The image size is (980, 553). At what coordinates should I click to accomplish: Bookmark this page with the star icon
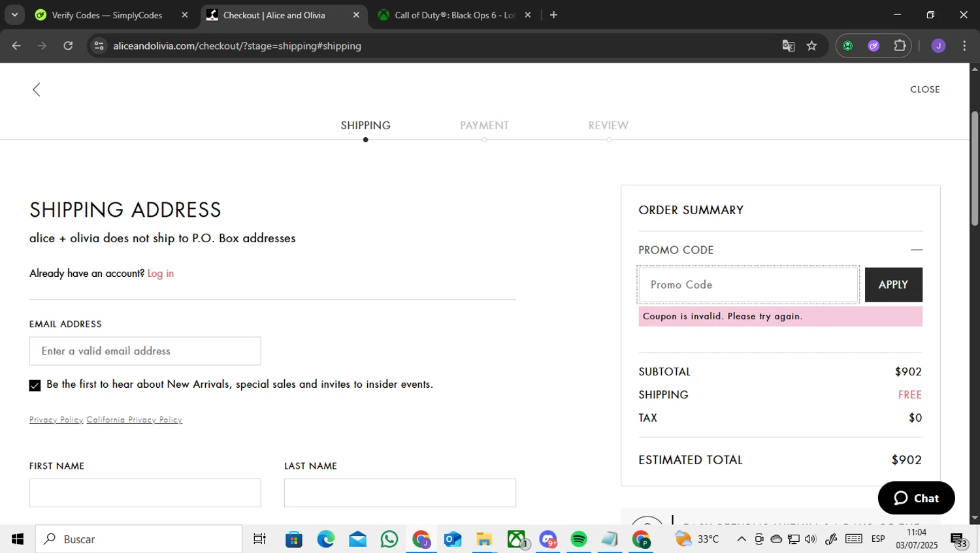point(812,46)
